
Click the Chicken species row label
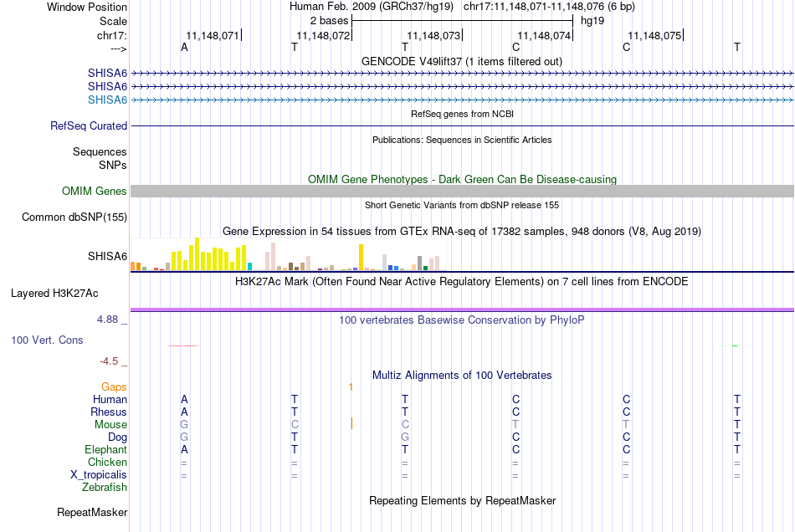(x=107, y=462)
